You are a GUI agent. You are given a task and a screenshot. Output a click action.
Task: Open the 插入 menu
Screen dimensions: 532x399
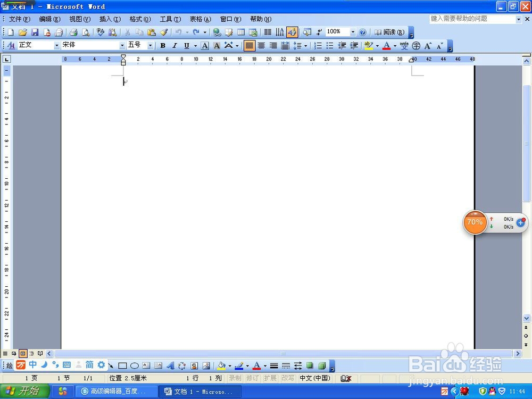110,19
